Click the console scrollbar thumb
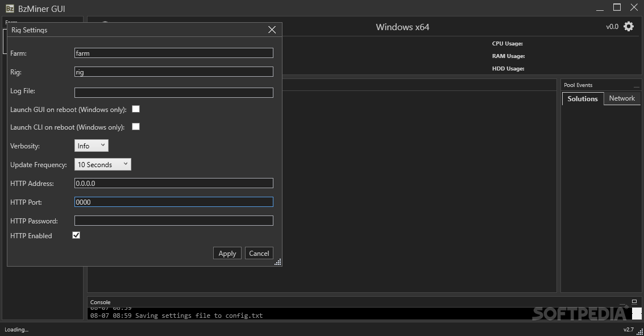The image size is (644, 336). tap(636, 313)
